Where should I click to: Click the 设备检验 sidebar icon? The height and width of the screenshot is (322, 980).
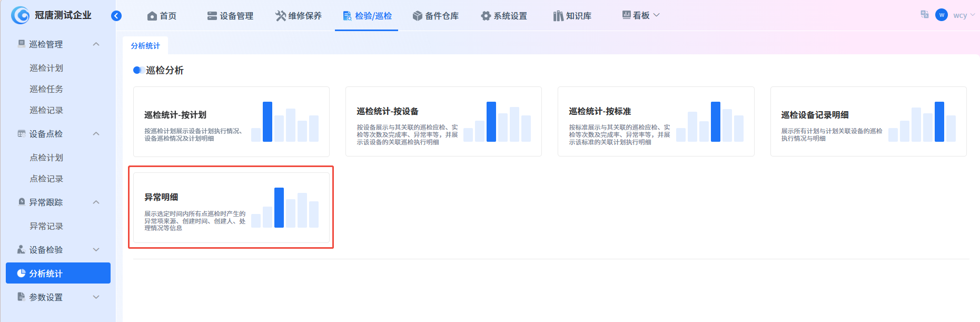(21, 249)
